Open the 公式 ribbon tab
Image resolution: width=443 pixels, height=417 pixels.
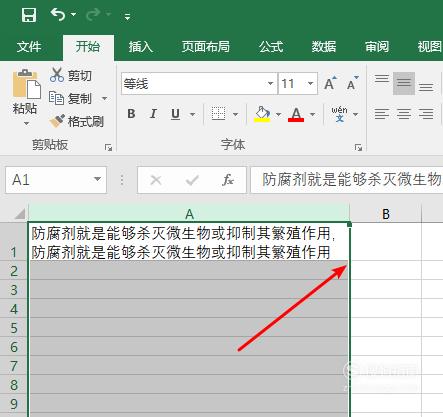(271, 47)
